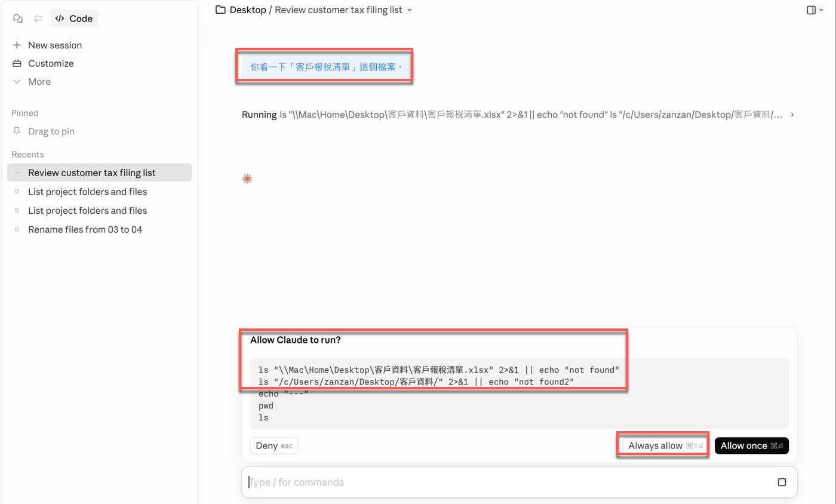Select 'Review customer tax filing list' session
836x504 pixels.
[x=91, y=173]
